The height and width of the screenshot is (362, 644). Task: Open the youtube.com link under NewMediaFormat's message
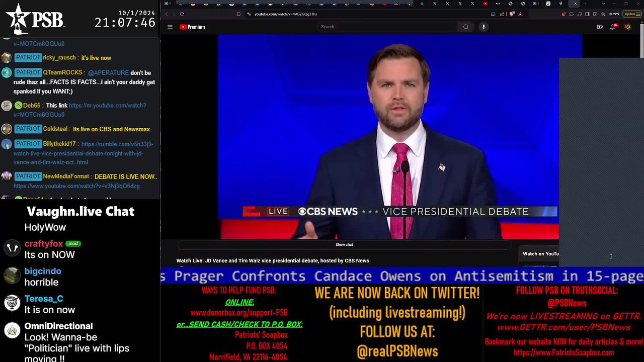click(76, 186)
